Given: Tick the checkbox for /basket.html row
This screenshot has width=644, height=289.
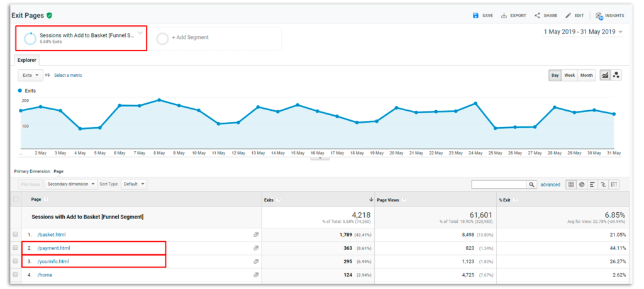Looking at the screenshot, I should 16,234.
